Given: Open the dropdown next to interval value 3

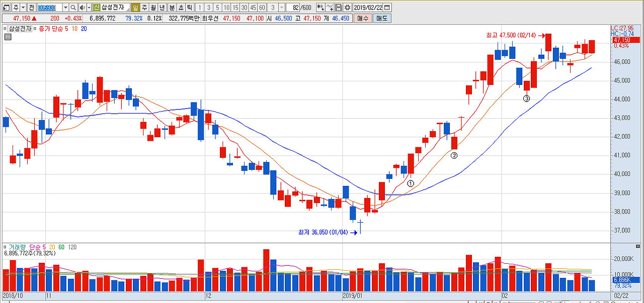Looking at the screenshot, I should [x=282, y=8].
